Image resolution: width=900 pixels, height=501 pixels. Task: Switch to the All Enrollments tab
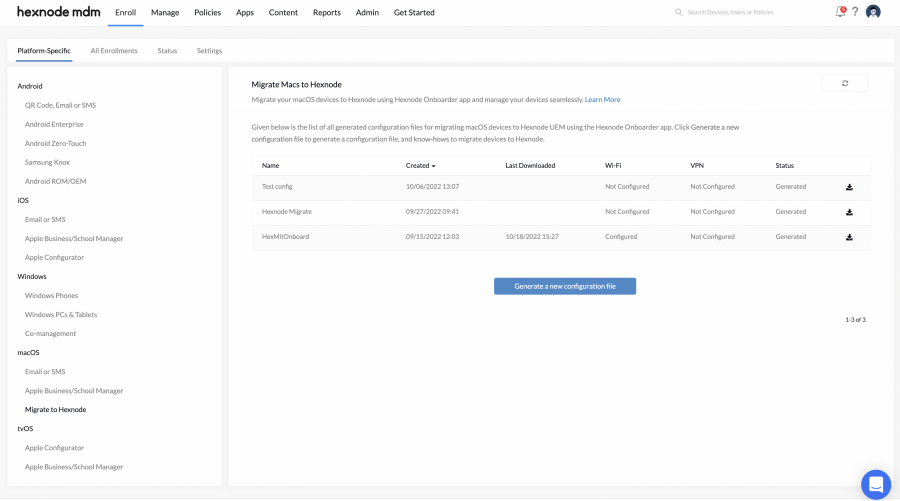pyautogui.click(x=114, y=51)
